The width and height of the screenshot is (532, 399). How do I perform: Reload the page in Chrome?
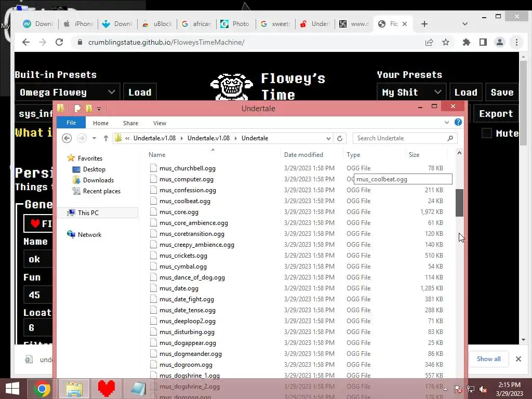(x=59, y=42)
